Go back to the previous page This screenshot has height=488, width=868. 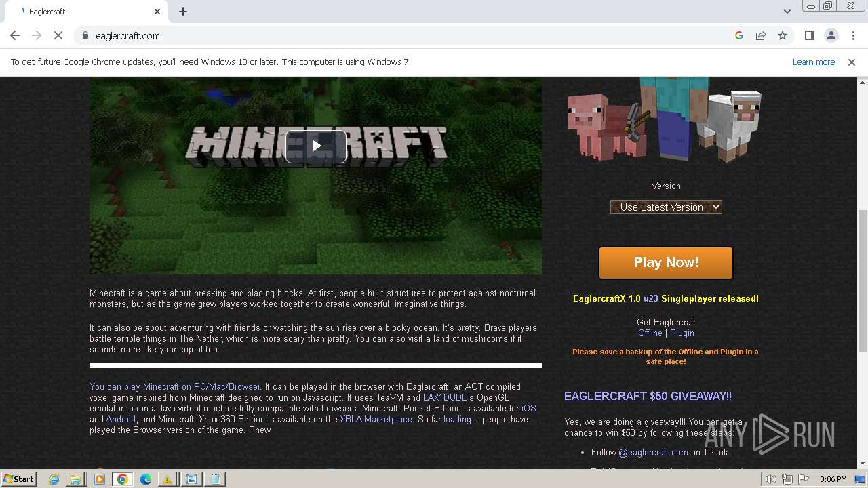click(x=15, y=35)
